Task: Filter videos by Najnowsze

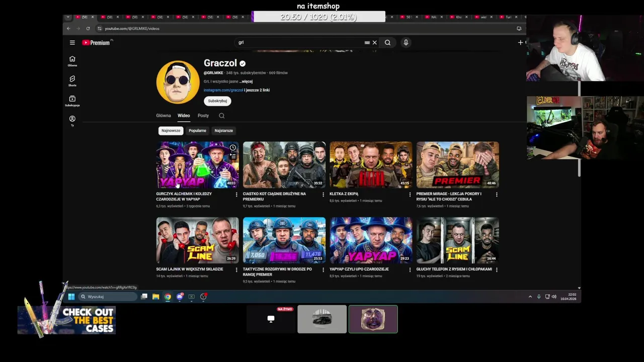Action: pos(171,131)
